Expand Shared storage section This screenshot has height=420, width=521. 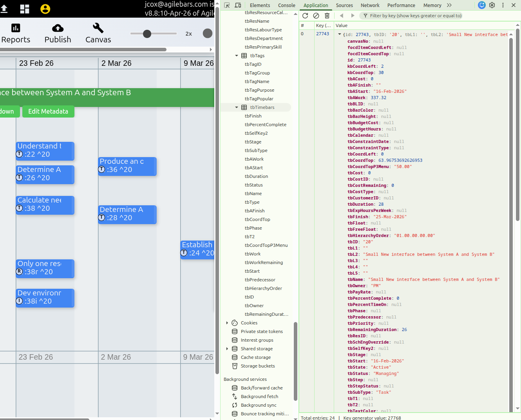coord(227,349)
